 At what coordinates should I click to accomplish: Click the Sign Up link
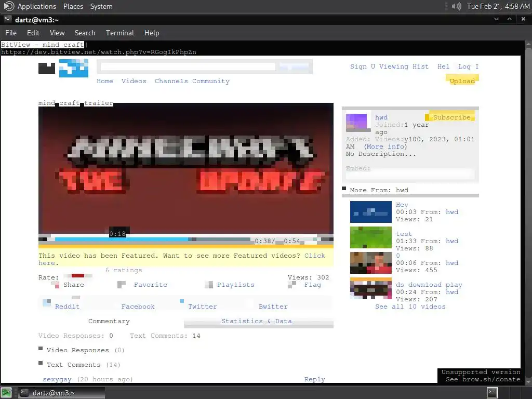click(362, 66)
